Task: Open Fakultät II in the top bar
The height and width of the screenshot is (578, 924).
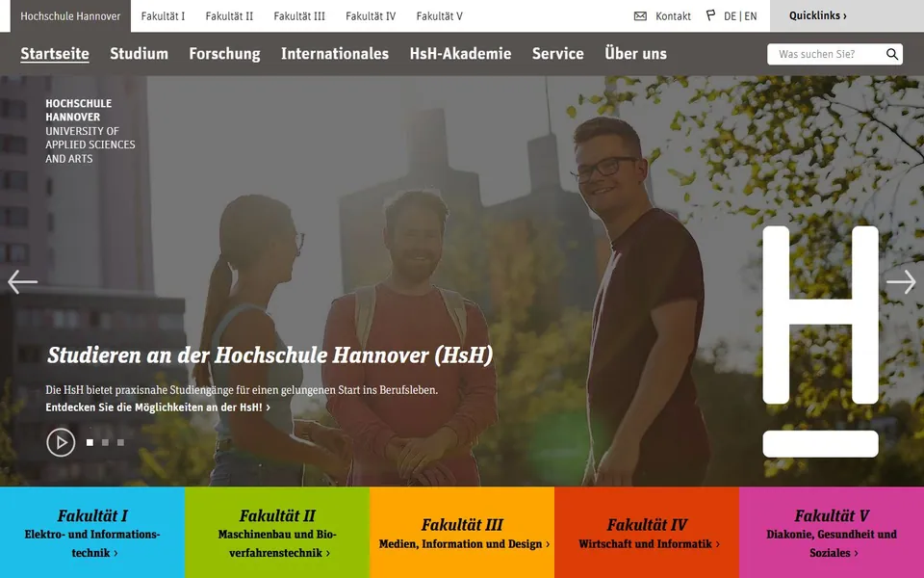Action: coord(229,16)
